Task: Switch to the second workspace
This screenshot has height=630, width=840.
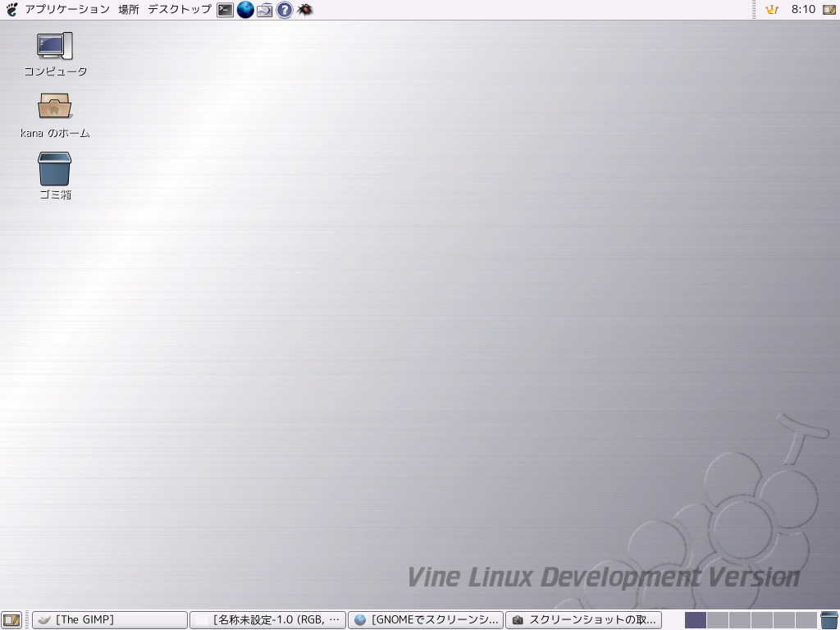Action: click(x=717, y=620)
